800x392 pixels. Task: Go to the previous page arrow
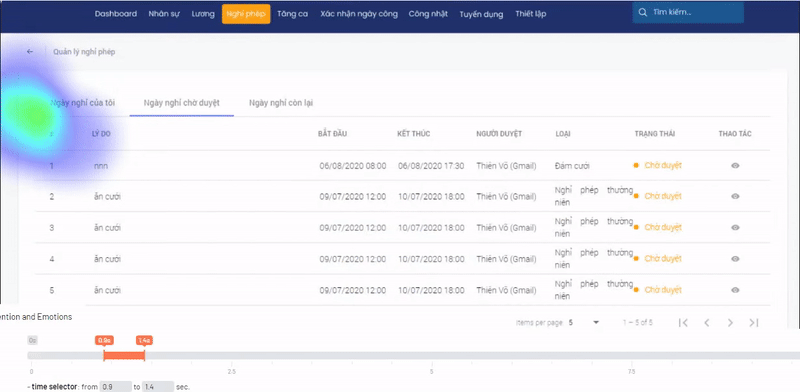[x=707, y=323]
